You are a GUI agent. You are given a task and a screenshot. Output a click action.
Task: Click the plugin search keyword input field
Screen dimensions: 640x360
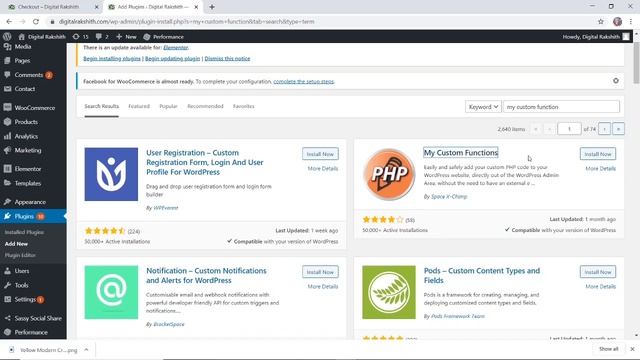[x=562, y=107]
